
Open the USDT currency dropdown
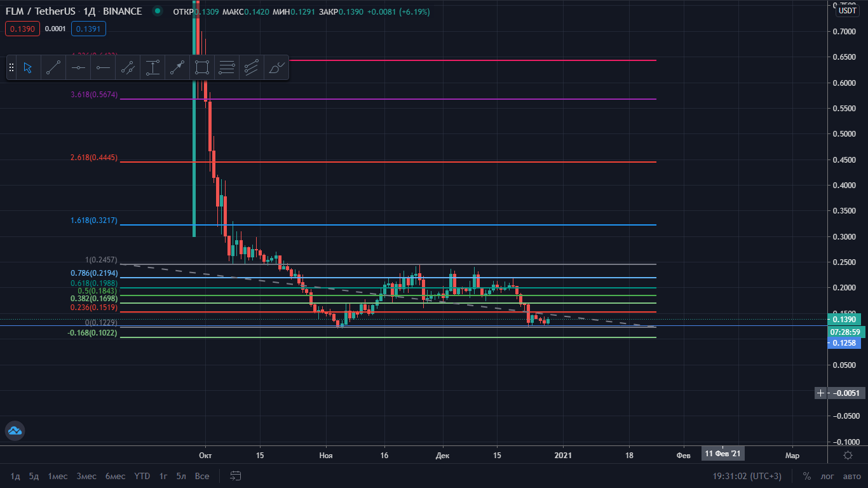coord(847,10)
